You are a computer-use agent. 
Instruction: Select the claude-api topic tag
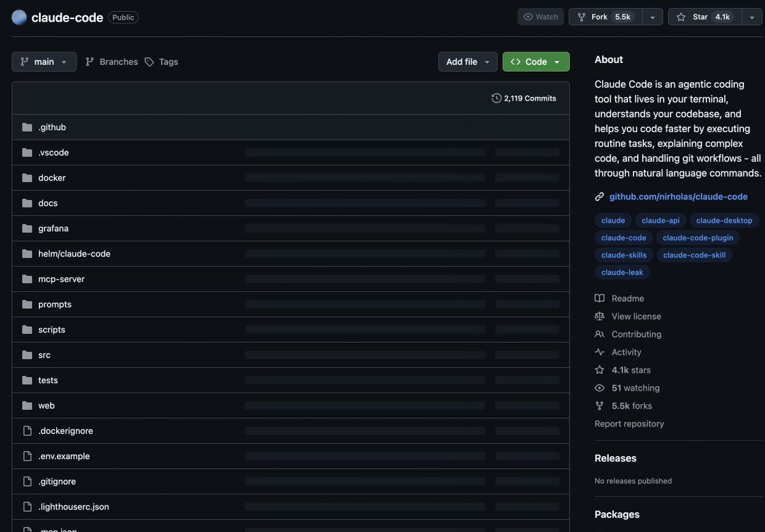[x=660, y=220]
